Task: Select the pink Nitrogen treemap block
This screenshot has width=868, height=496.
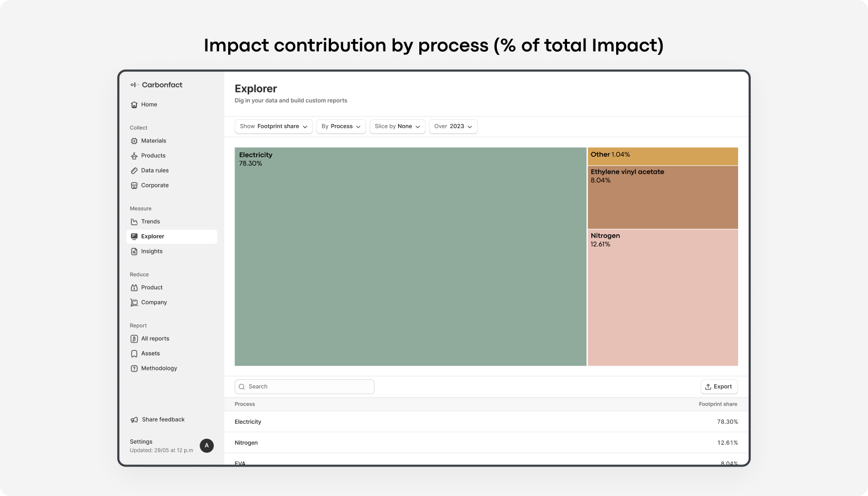Action: tap(663, 298)
